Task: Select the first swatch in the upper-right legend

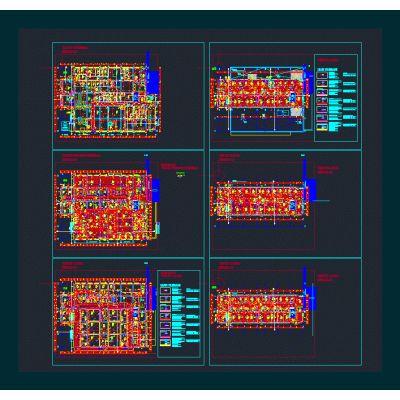Action: coord(322,75)
